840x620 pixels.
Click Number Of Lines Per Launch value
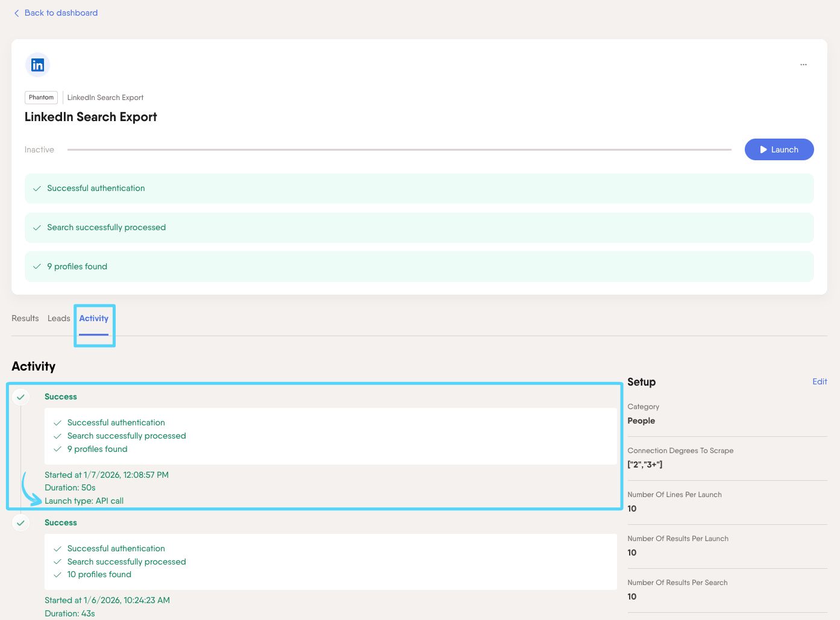click(632, 509)
